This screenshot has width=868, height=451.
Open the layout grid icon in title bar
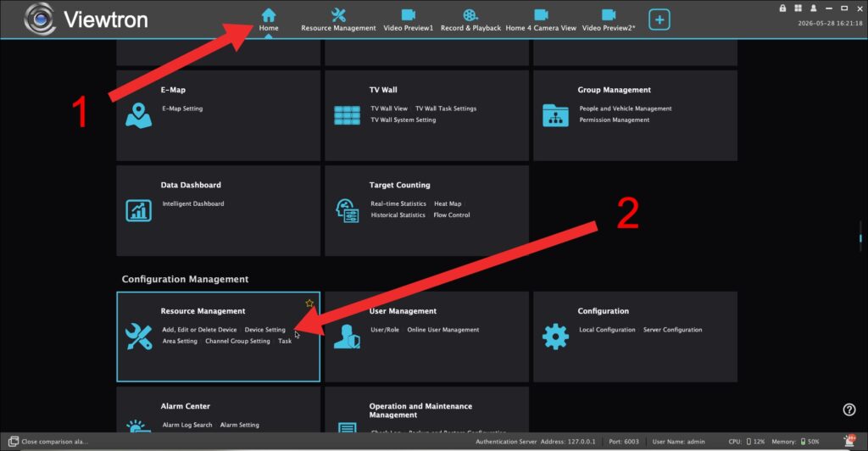[798, 8]
